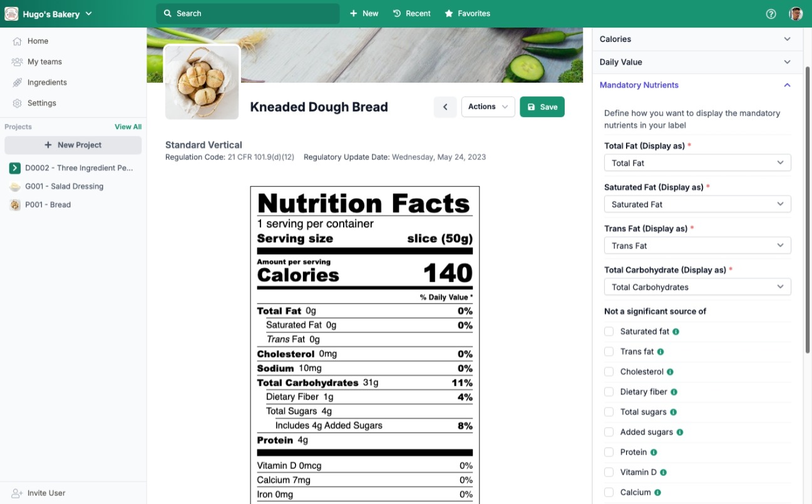
Task: Enable the Cholesterol checkbox
Action: click(x=609, y=371)
